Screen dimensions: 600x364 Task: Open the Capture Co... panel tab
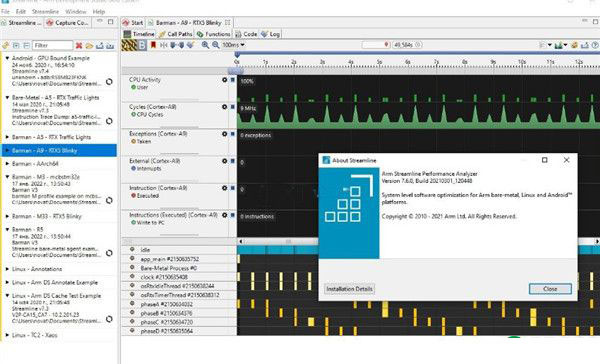click(67, 23)
